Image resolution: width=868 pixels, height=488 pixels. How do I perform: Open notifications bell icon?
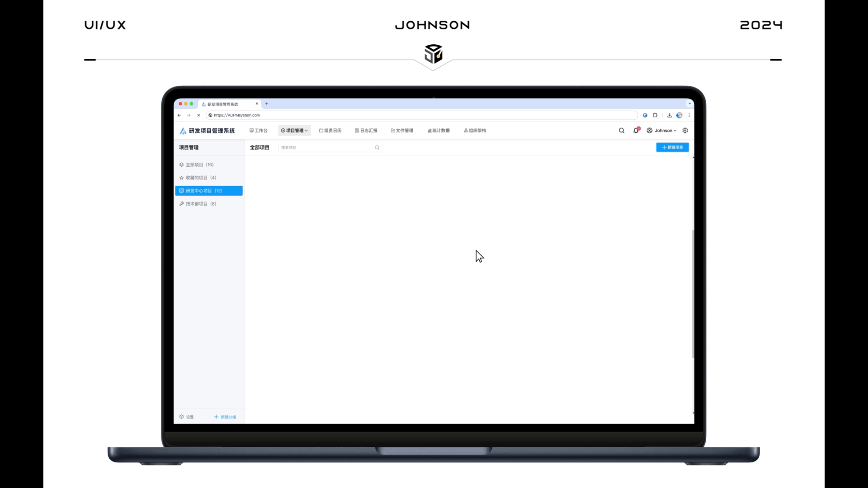pos(636,130)
